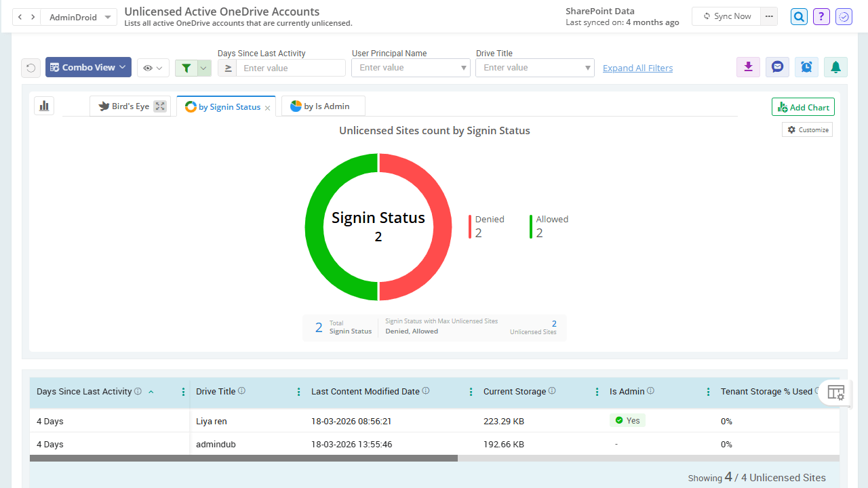Open the help question mark icon
Image resolution: width=868 pixels, height=488 pixels.
821,17
